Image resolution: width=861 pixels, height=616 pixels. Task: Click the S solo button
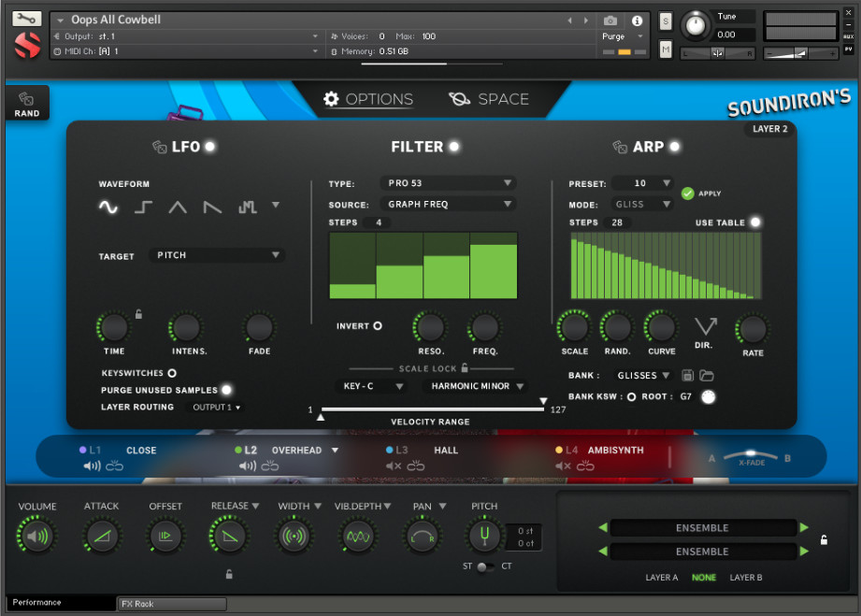[666, 21]
